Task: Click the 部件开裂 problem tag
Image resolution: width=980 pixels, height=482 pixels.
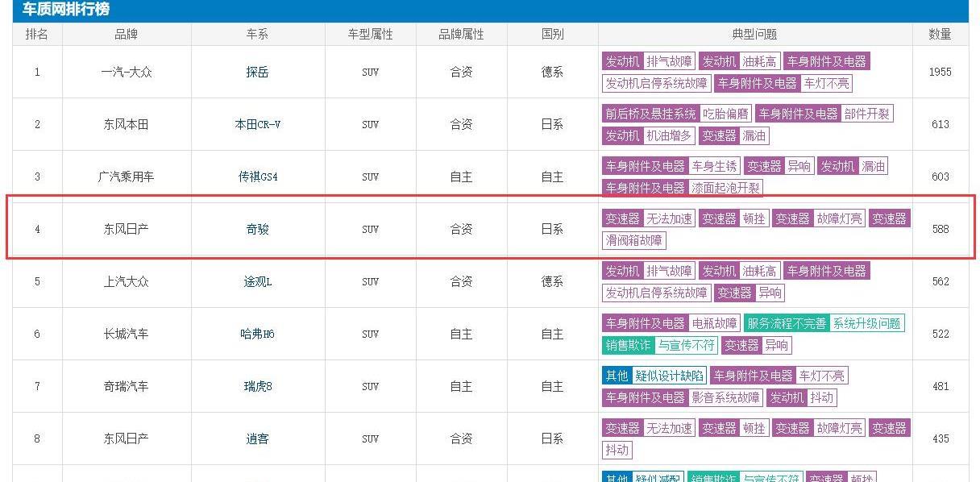Action: pos(867,114)
